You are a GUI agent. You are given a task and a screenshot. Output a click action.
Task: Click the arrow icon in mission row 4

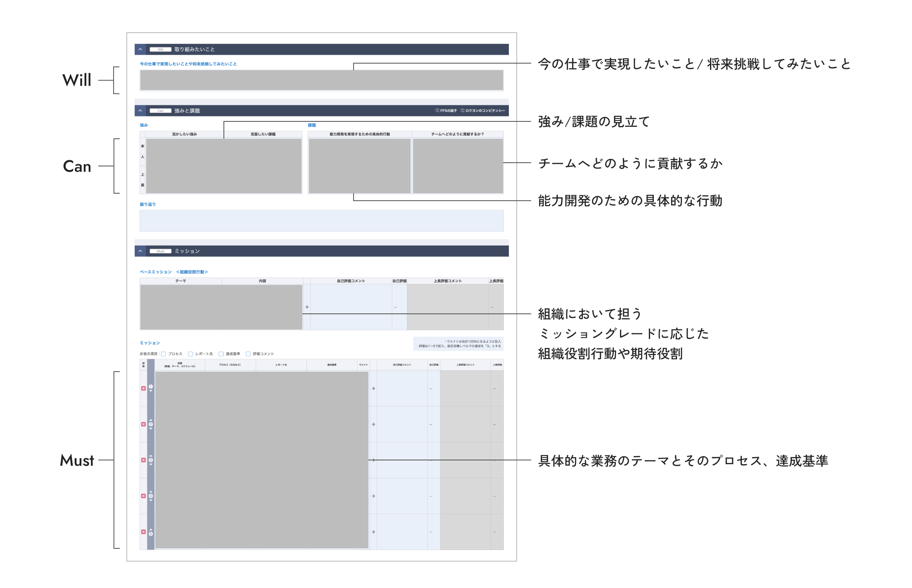373,496
